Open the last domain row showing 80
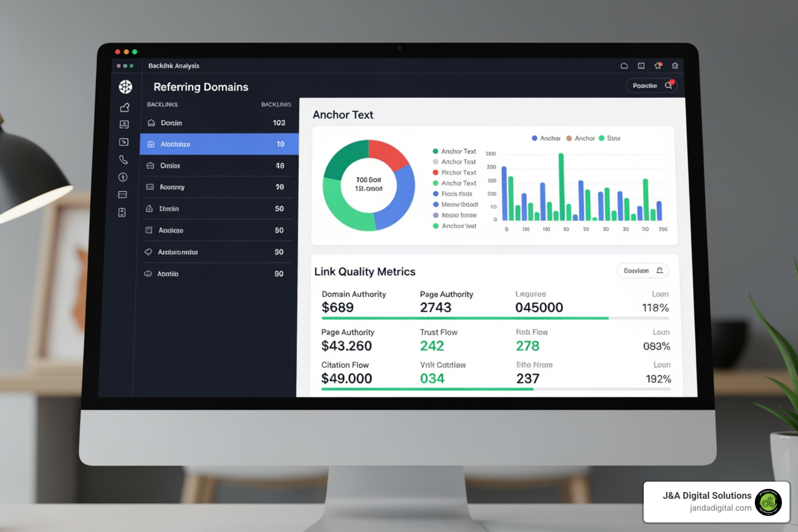This screenshot has width=798, height=532. [216, 274]
